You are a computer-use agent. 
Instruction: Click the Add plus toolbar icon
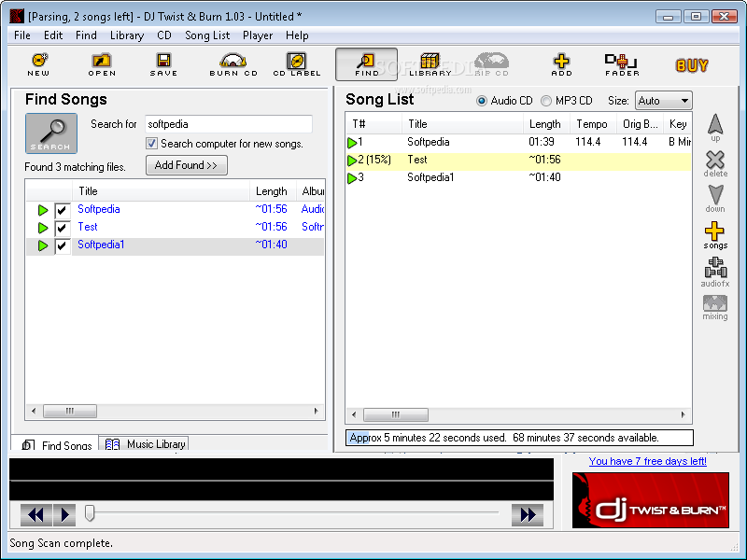tap(561, 64)
